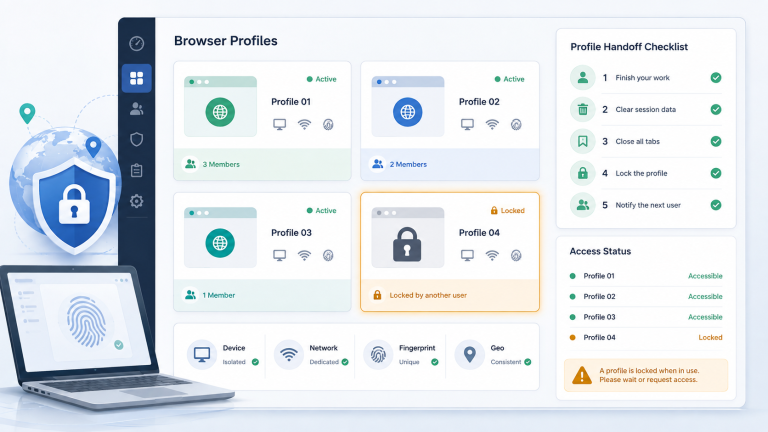Toggle the Close all tabs checkmark
768x432 pixels.
[x=716, y=141]
